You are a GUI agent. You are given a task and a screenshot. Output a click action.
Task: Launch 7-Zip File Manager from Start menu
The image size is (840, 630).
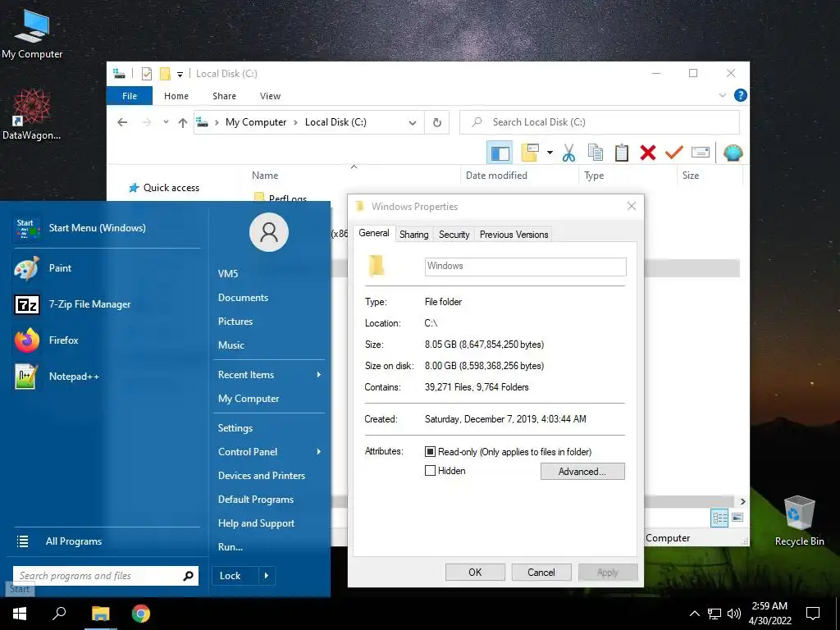point(106,304)
